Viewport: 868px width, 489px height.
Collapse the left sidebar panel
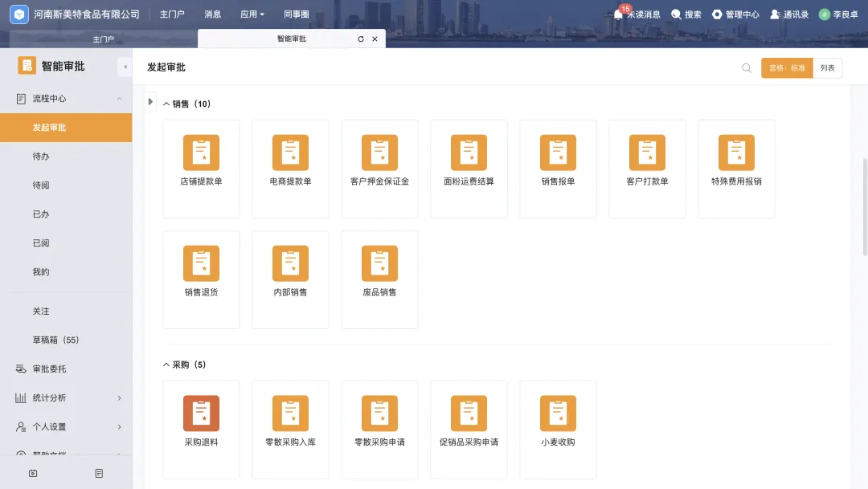[125, 67]
